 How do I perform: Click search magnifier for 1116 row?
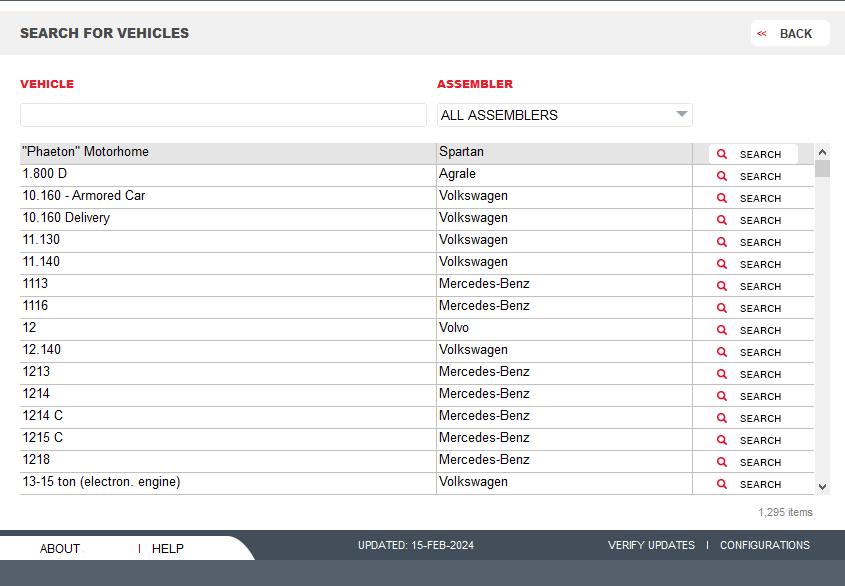[722, 308]
